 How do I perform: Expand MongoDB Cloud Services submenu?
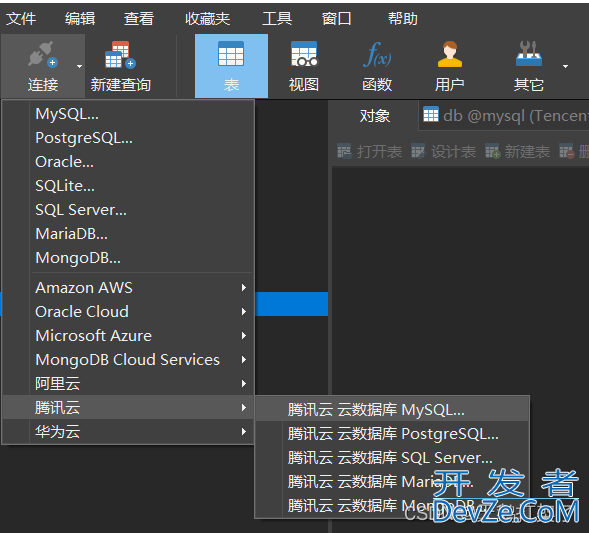128,360
